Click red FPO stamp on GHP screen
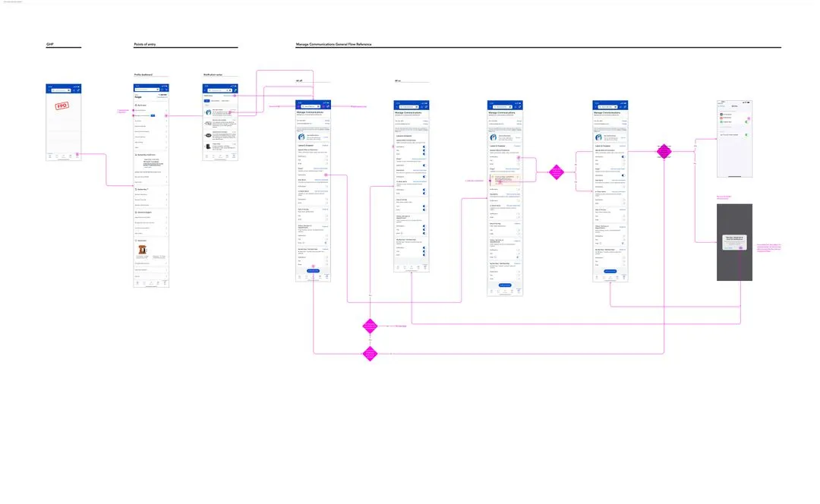 tap(61, 106)
